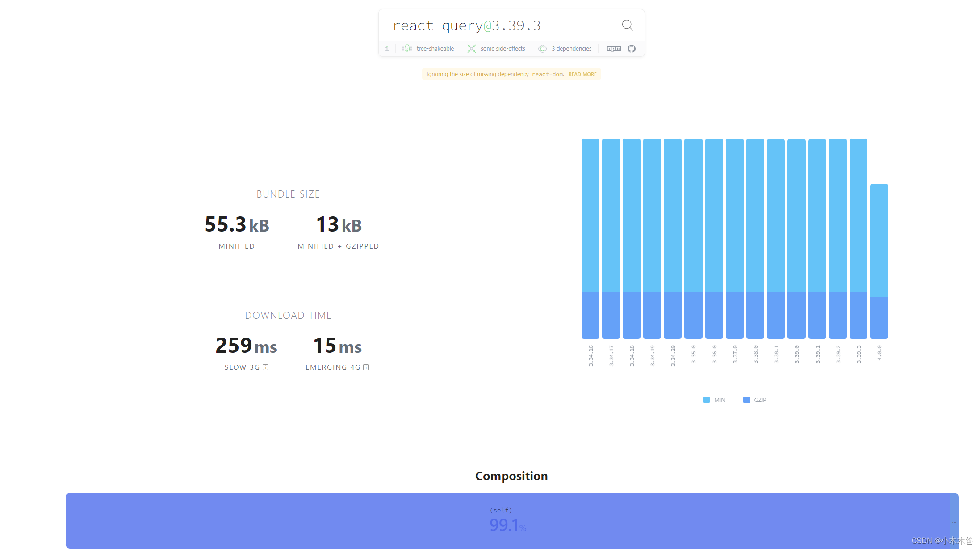
Task: Open the GitHub repository icon
Action: click(631, 49)
